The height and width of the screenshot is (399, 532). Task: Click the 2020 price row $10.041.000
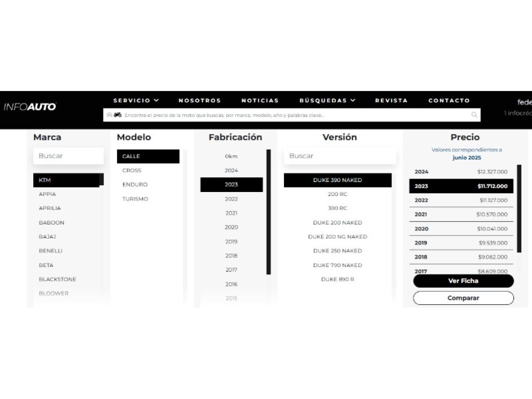tap(461, 229)
